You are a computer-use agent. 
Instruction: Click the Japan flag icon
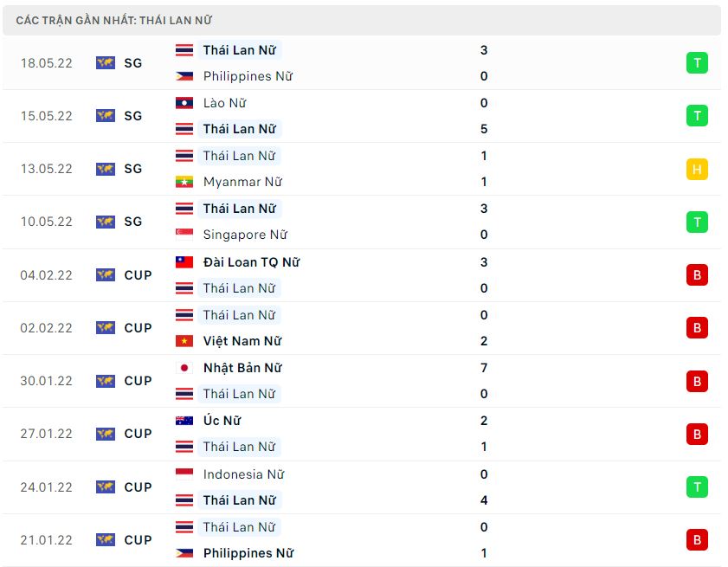[x=184, y=368]
